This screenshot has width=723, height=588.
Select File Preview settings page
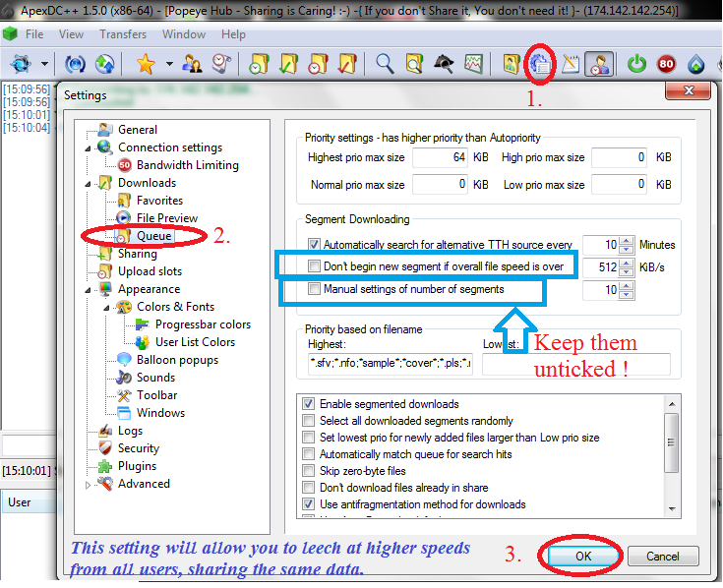tap(167, 218)
